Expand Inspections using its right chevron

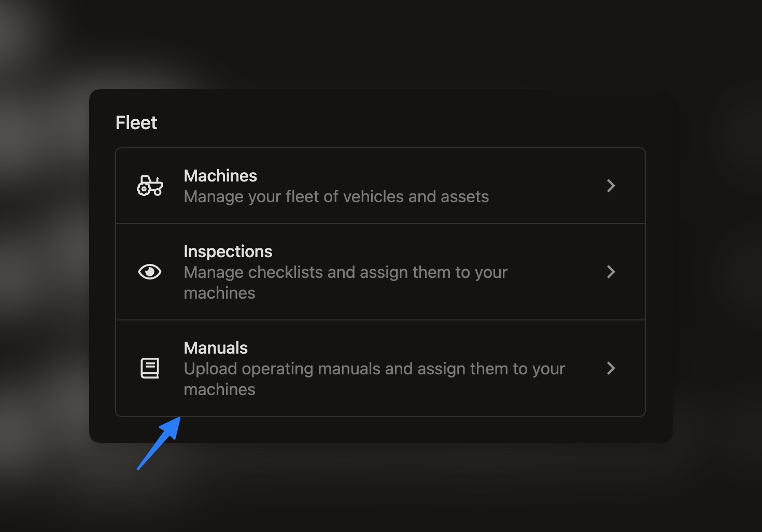(611, 272)
